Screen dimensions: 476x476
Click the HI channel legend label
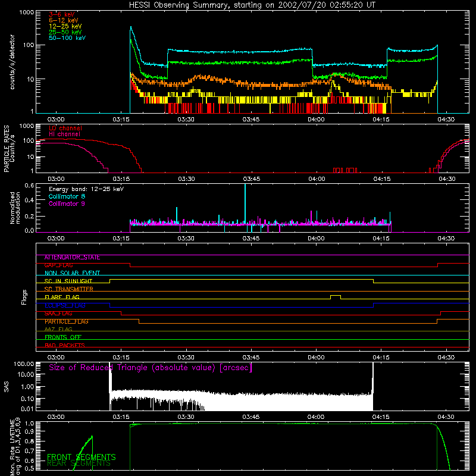coord(64,134)
